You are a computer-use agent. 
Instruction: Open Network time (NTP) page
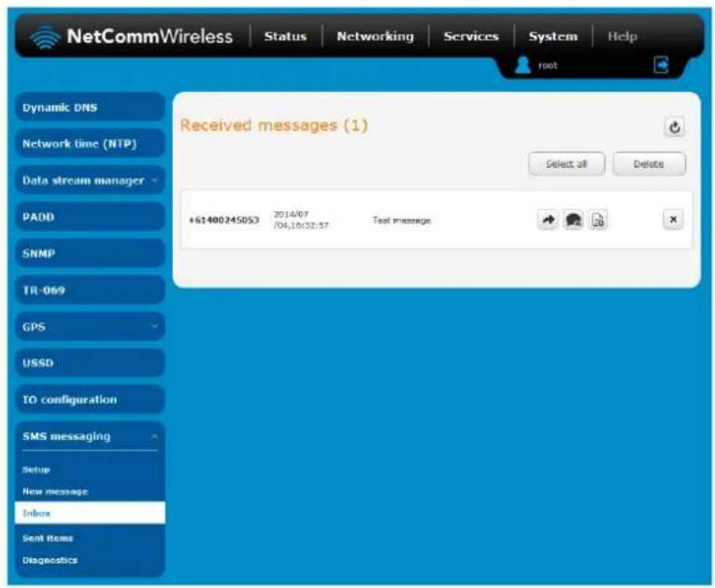click(90, 144)
